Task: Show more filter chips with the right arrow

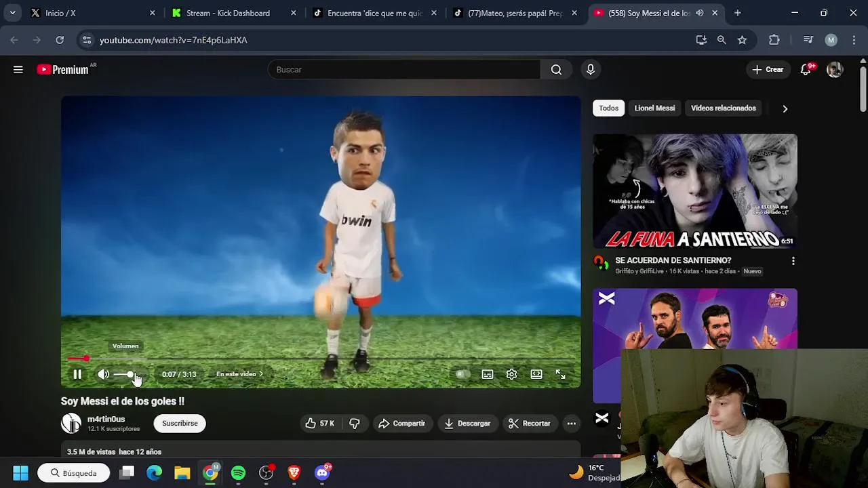Action: 785,108
